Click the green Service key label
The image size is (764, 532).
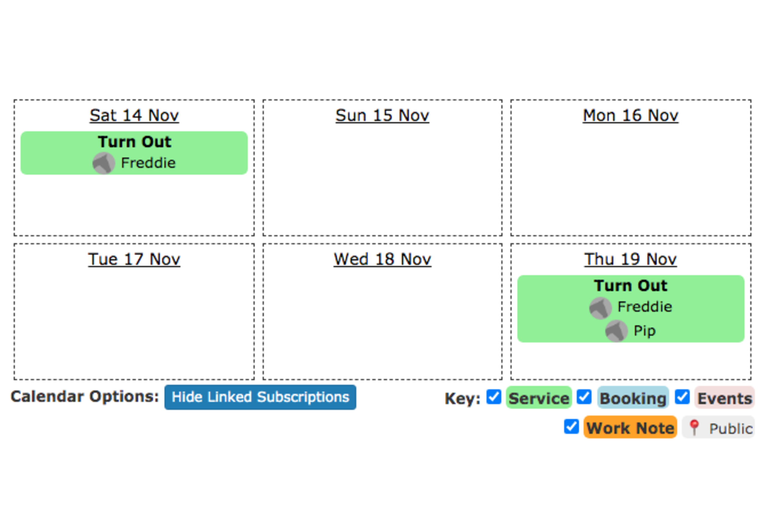(x=539, y=398)
